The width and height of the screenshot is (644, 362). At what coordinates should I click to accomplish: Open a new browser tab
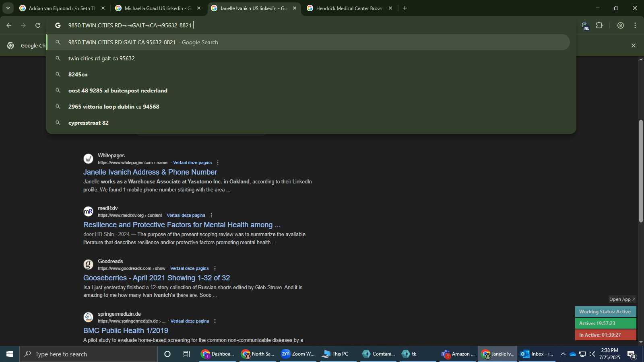405,8
